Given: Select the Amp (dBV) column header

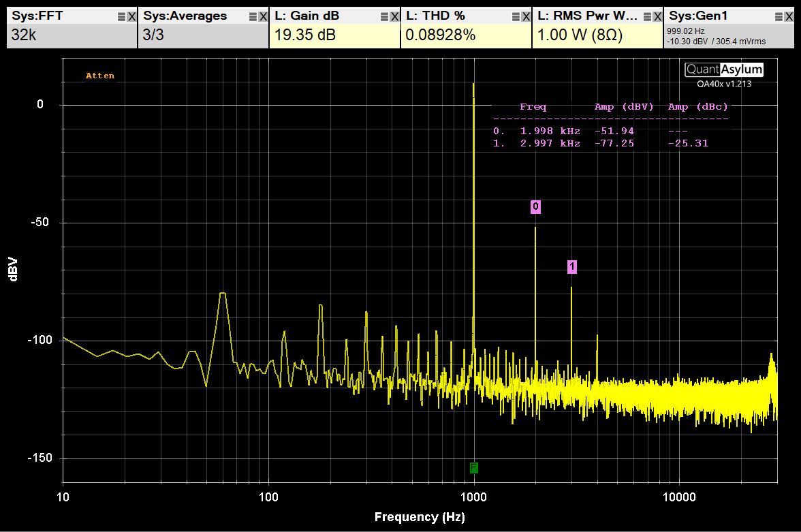Looking at the screenshot, I should coord(624,107).
